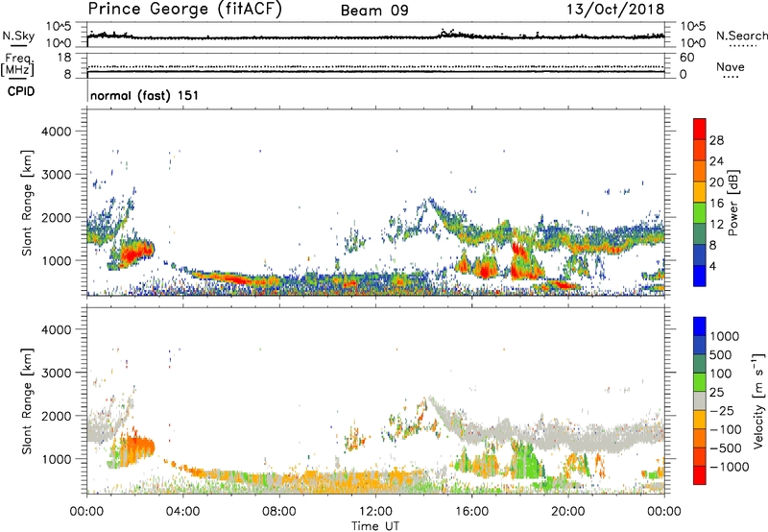This screenshot has height=532, width=768.
Task: Click the 'CPID' row label
Action: coord(21,91)
